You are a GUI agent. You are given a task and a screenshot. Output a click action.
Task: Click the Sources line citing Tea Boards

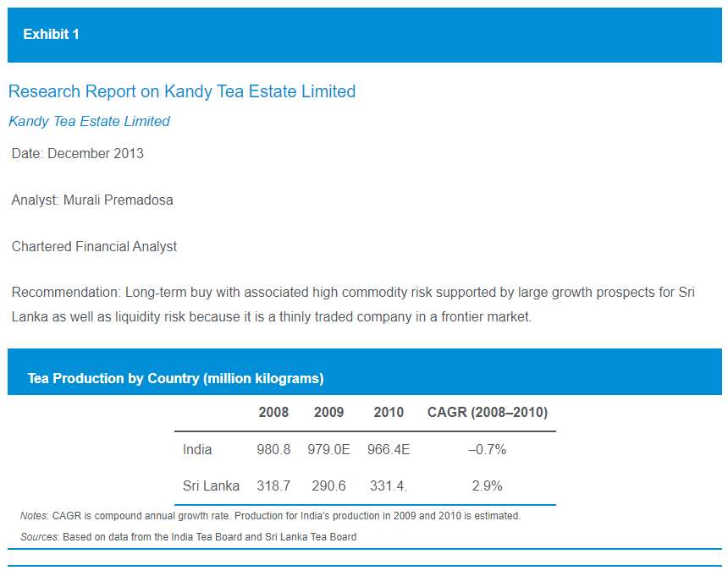pos(188,536)
